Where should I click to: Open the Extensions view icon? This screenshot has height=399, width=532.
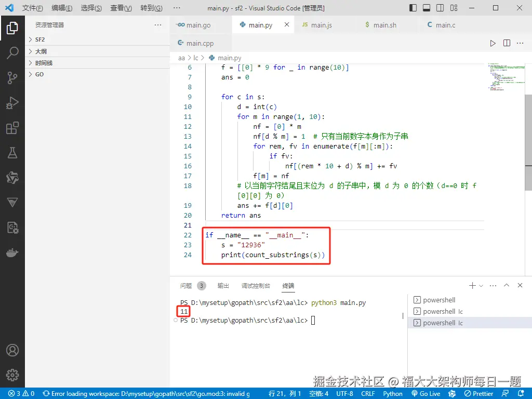pos(12,128)
